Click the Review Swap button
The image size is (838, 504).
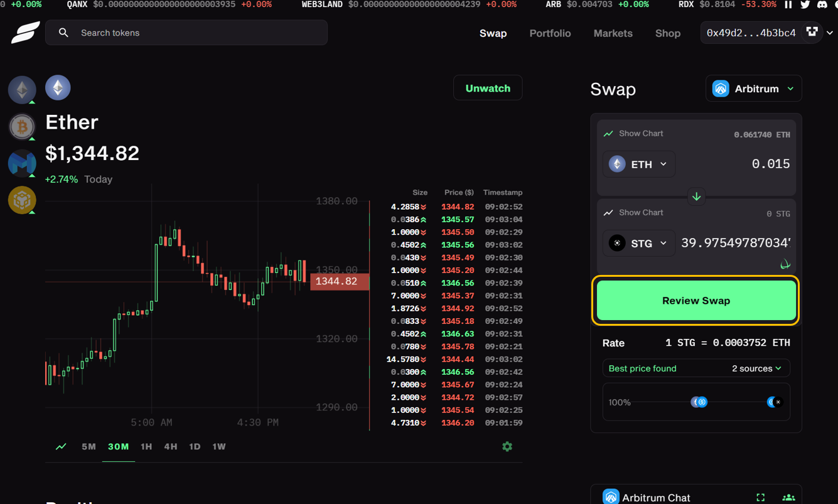click(x=696, y=301)
